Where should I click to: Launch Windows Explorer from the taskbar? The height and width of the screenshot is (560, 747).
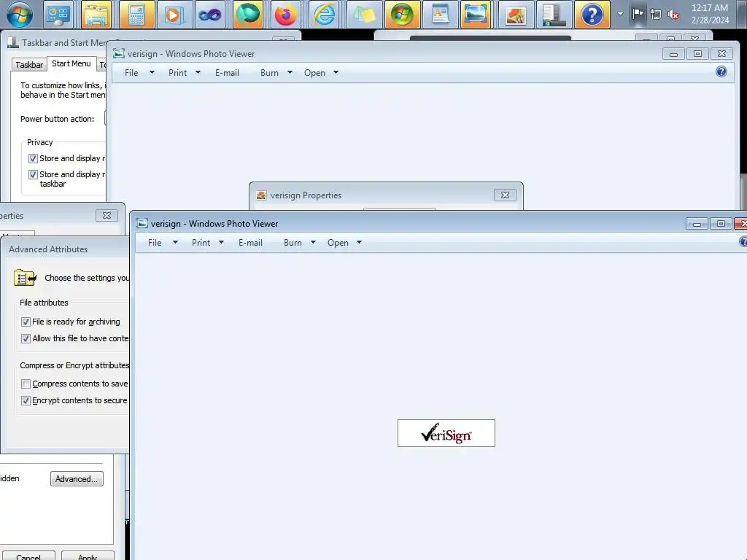pos(97,15)
